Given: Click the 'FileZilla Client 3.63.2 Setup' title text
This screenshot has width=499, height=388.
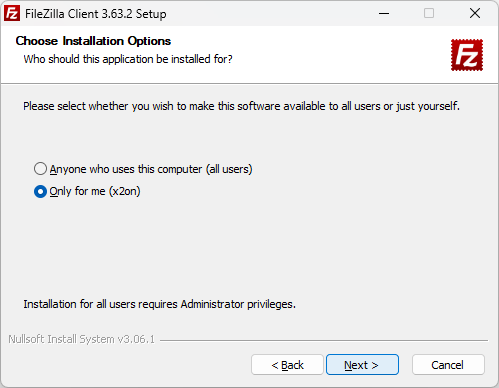Looking at the screenshot, I should (96, 14).
